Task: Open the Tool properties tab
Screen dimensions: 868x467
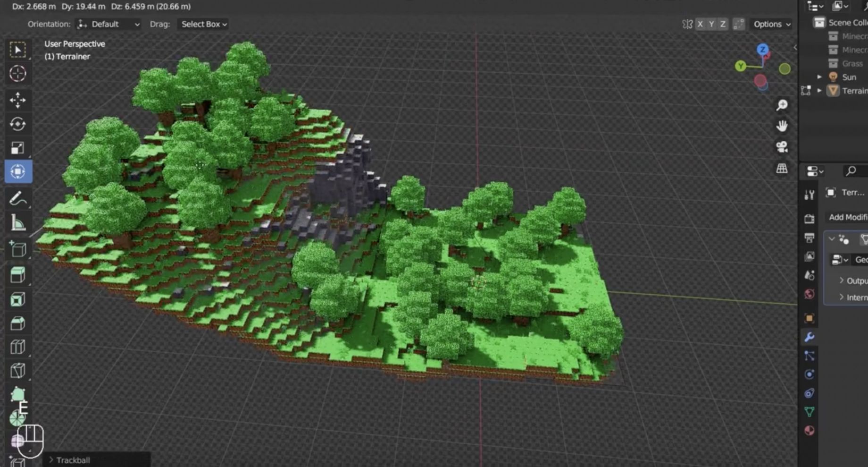Action: 810,194
